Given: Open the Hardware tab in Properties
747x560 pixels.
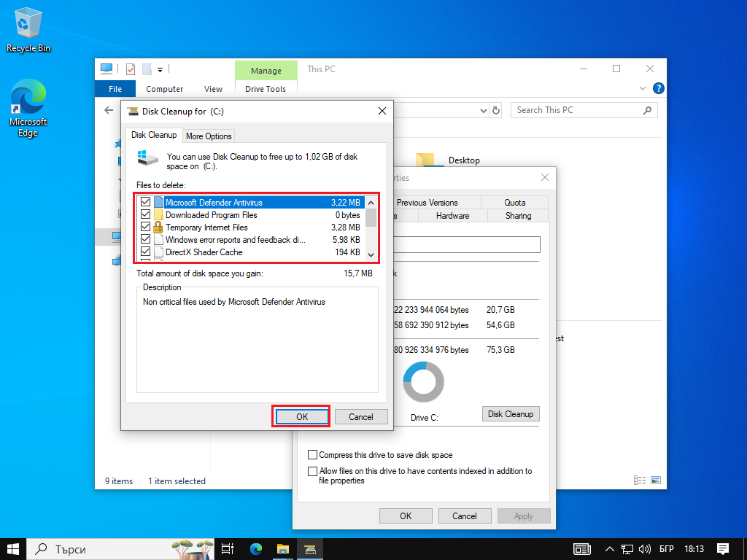Looking at the screenshot, I should tap(452, 216).
